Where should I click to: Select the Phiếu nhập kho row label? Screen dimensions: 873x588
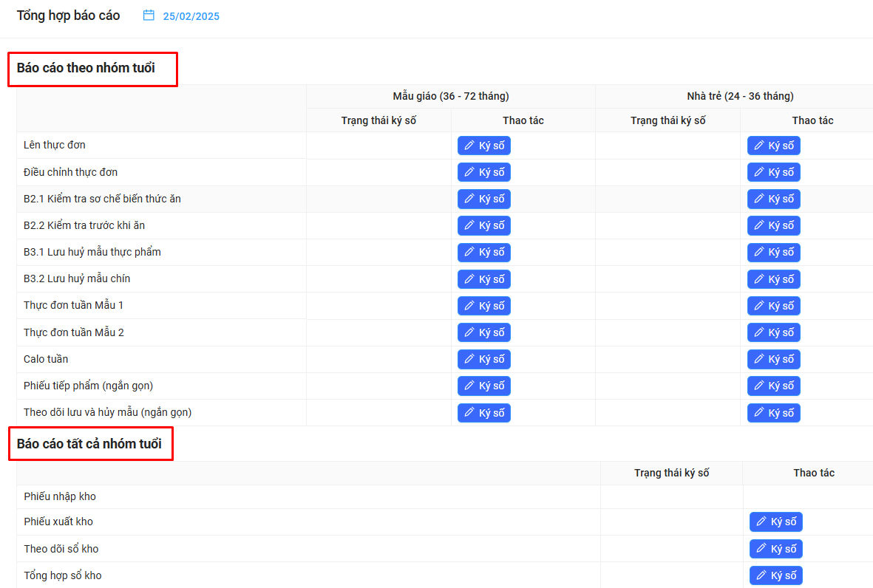pos(60,496)
